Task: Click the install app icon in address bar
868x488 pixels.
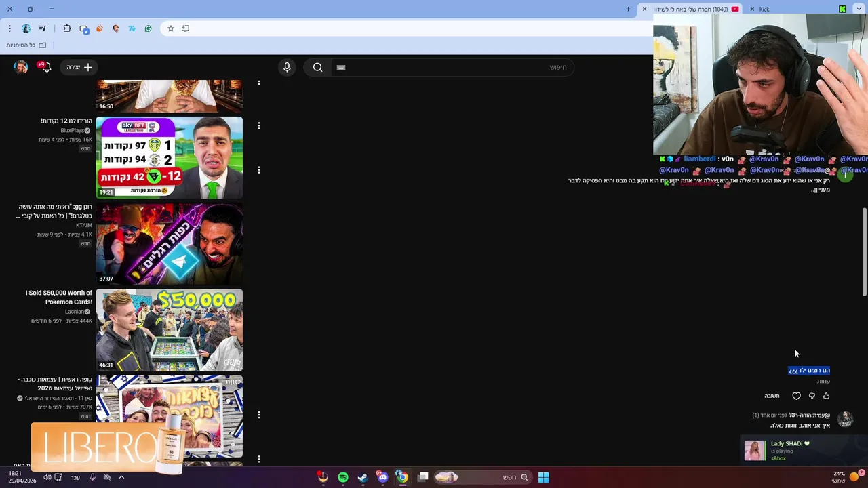Action: click(x=185, y=28)
